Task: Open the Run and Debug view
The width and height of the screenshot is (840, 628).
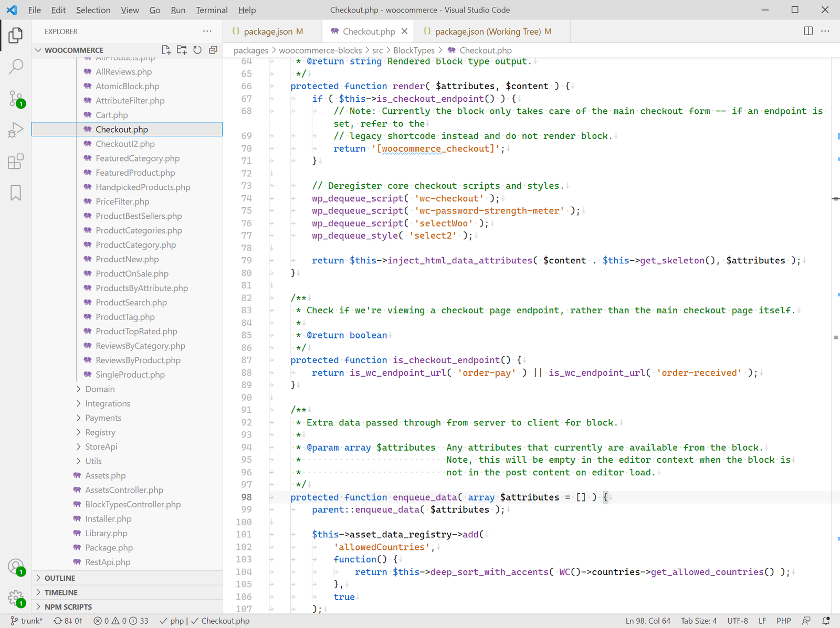Action: 16,130
